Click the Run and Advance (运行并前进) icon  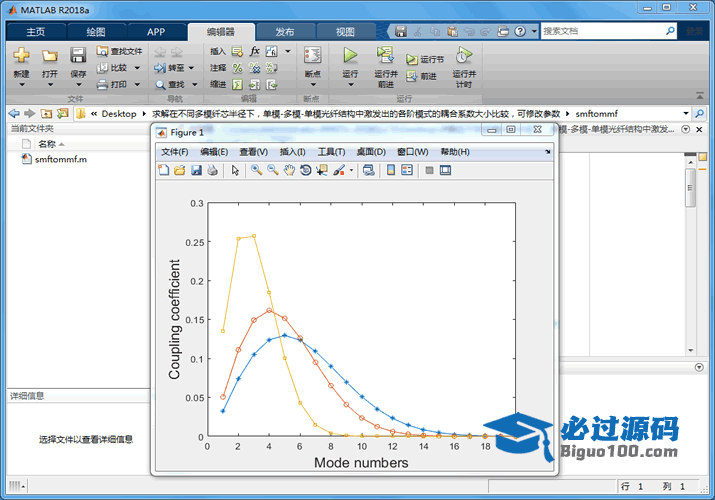click(x=385, y=55)
